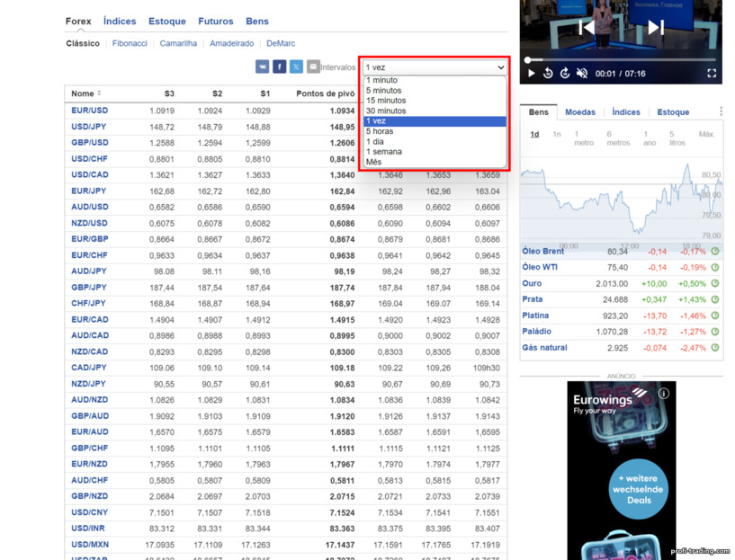This screenshot has width=735, height=560.
Task: Select 1 minuto interval
Action: 435,80
